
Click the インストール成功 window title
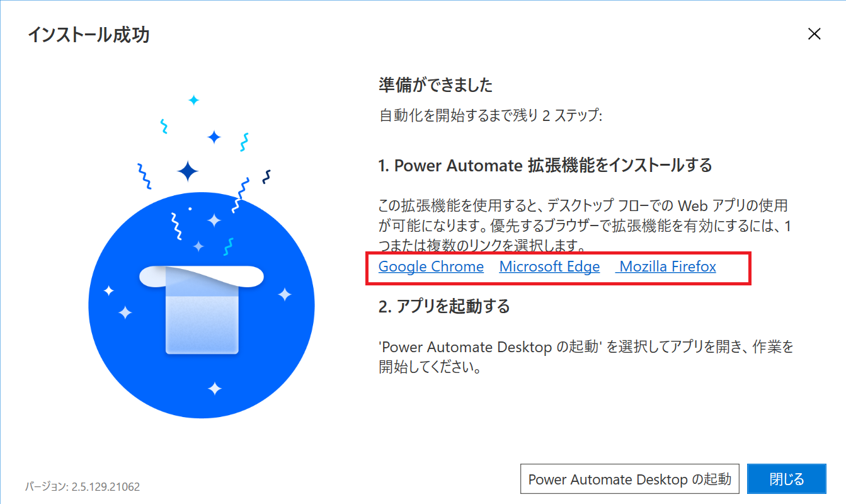click(x=88, y=35)
